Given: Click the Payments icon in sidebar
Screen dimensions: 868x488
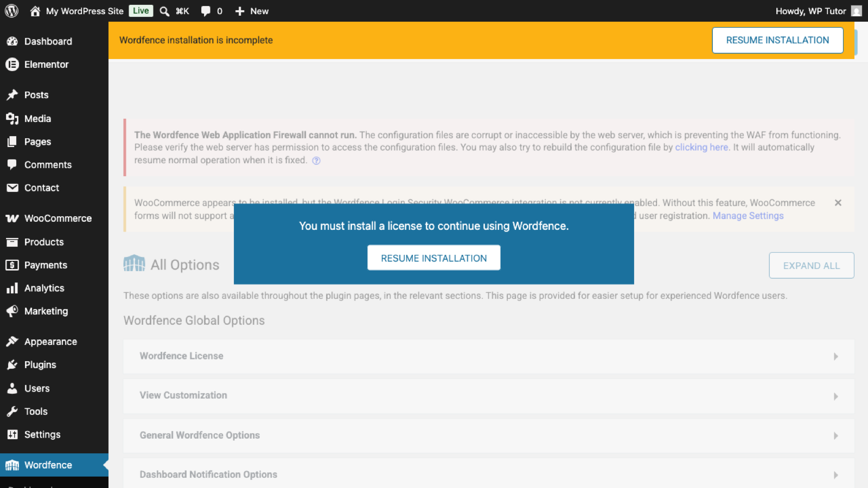Looking at the screenshot, I should pos(12,265).
